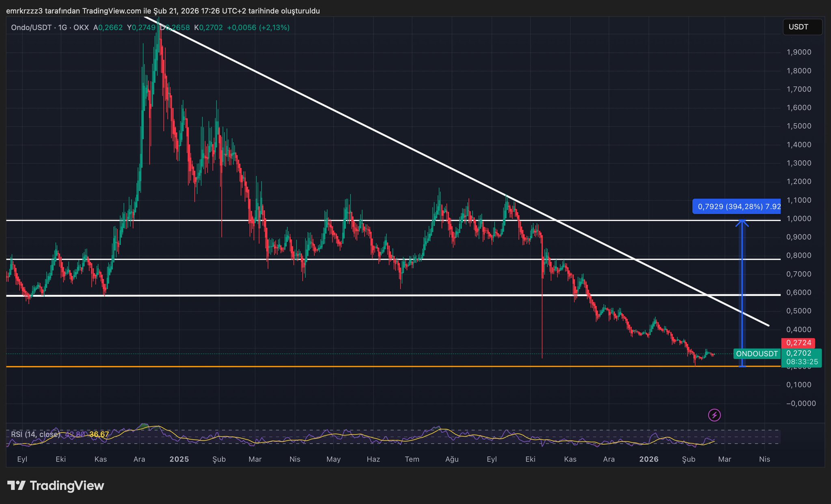831x504 pixels.
Task: Click the RSI (14, close) indicator label
Action: click(35, 435)
